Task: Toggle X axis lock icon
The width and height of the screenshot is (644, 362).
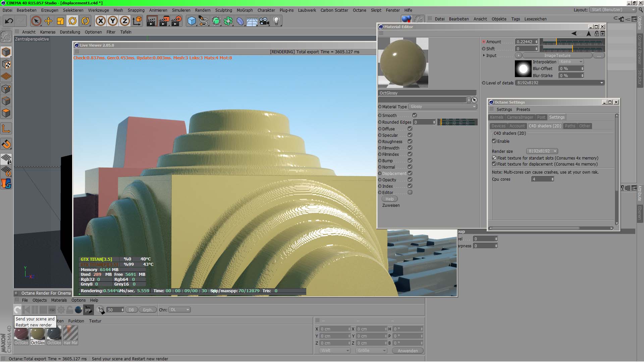Action: [100, 21]
